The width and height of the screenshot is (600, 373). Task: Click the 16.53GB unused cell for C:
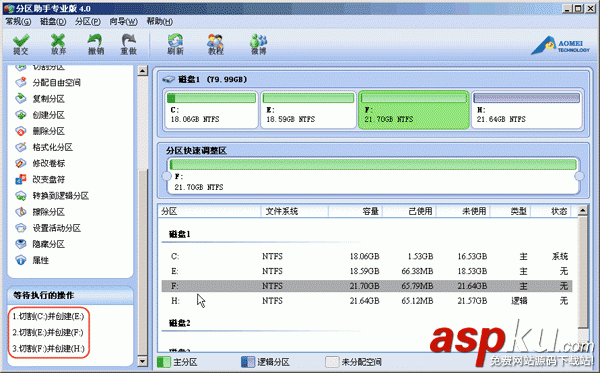pos(472,256)
